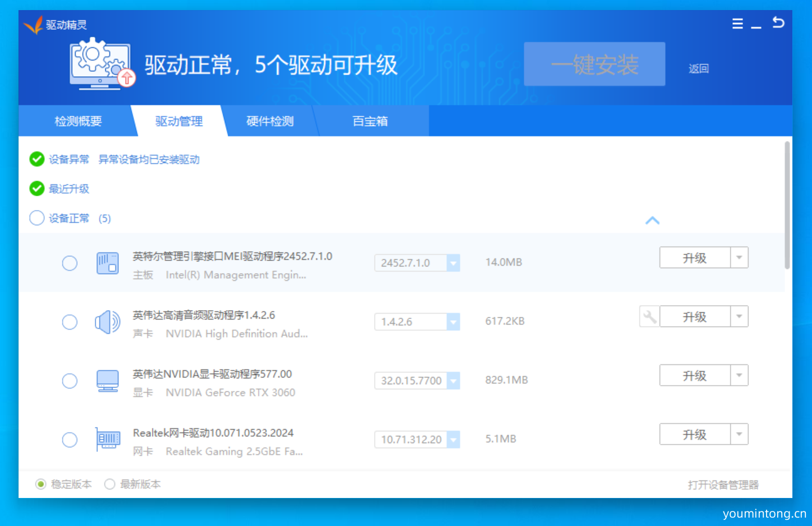Select the 英特尔管理引擎接口MEI driver checkbox
This screenshot has height=526, width=812.
coord(70,263)
